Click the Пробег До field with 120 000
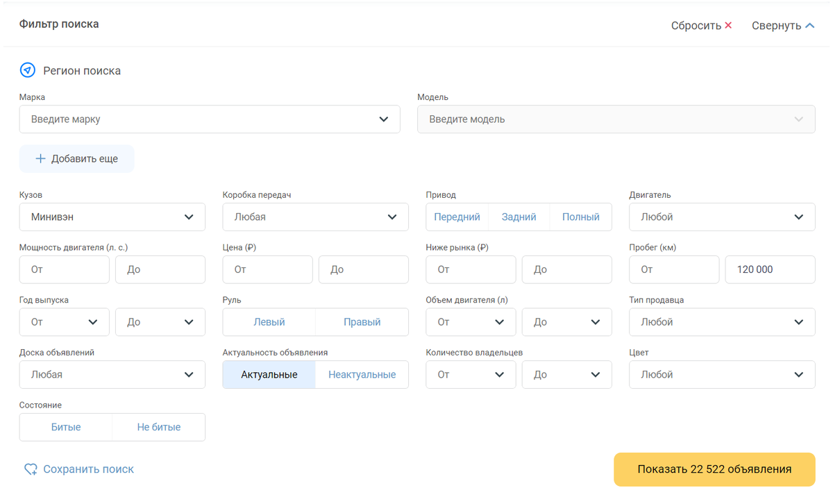Viewport: 833px width, 504px height. (x=770, y=269)
